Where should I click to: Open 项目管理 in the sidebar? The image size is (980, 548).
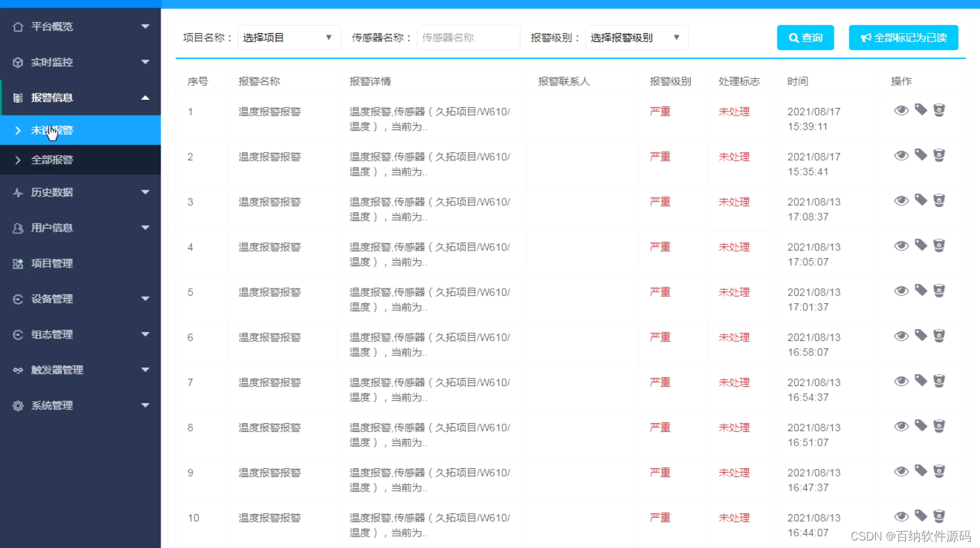(x=53, y=264)
